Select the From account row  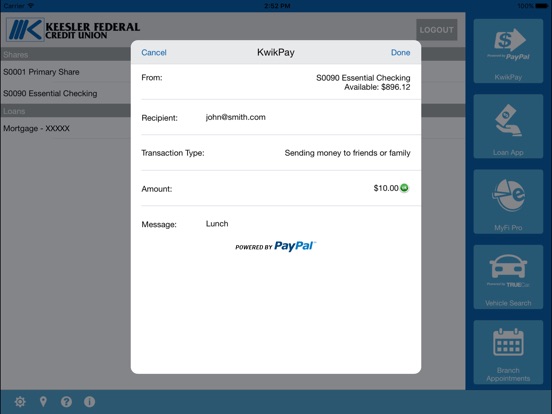(x=276, y=82)
